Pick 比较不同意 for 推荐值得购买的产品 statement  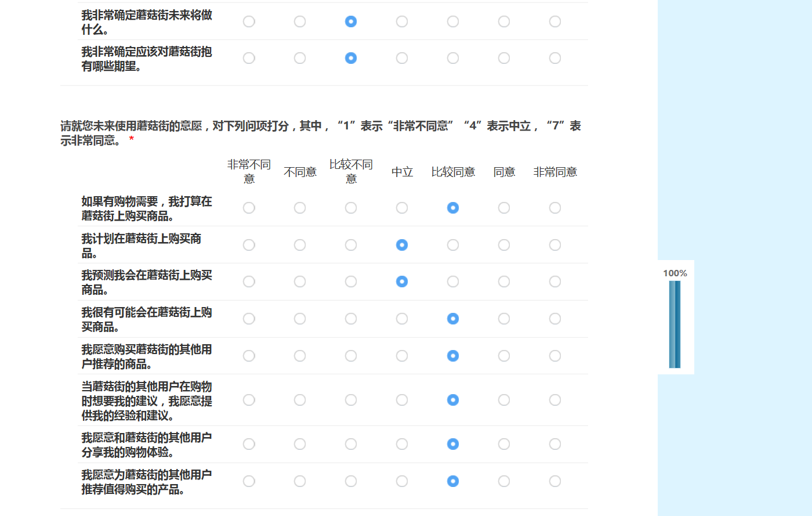coord(351,481)
